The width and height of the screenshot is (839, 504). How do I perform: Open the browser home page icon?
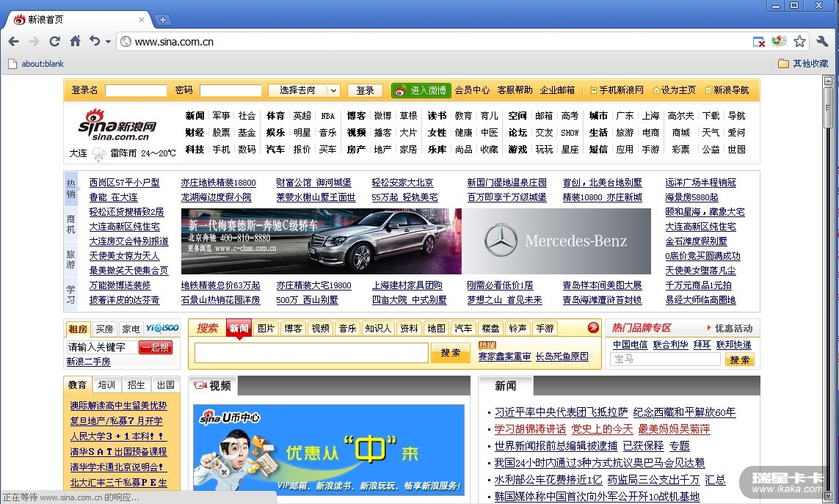76,40
